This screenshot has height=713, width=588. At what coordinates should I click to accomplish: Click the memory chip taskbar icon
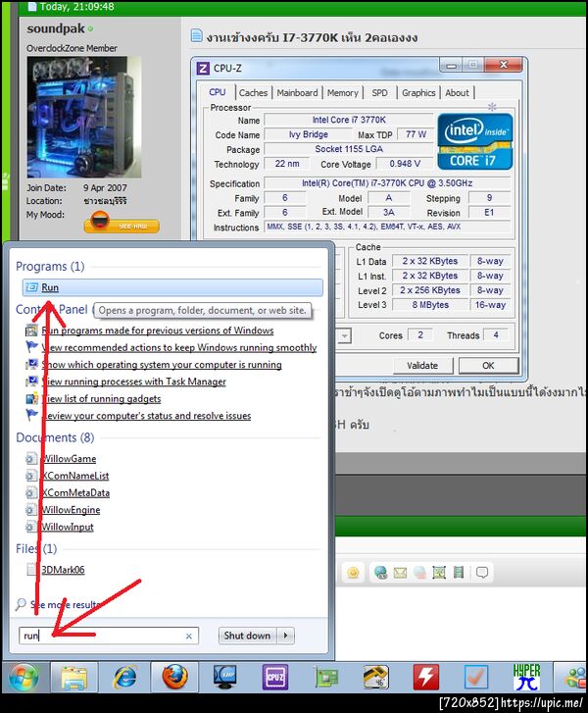(x=375, y=677)
